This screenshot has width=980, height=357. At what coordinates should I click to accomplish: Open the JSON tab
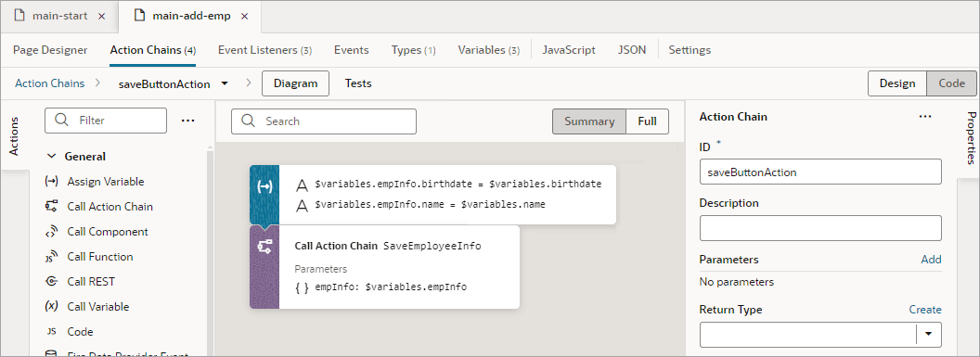coord(632,50)
